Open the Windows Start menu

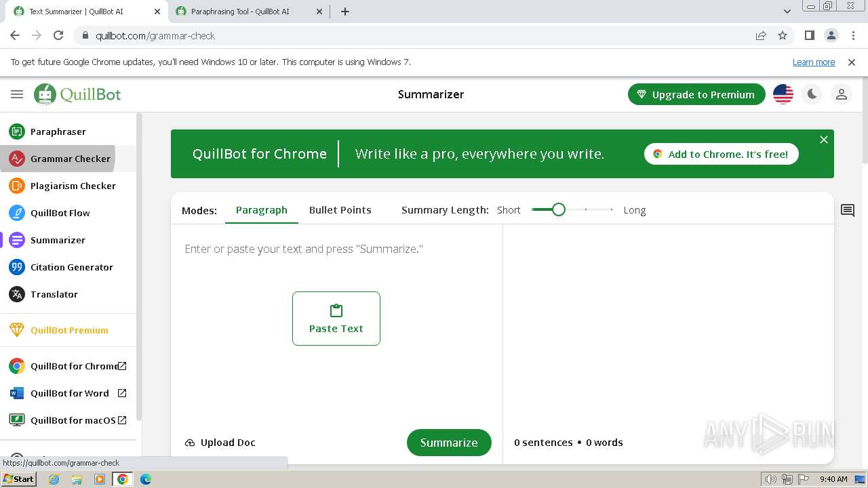(x=19, y=479)
